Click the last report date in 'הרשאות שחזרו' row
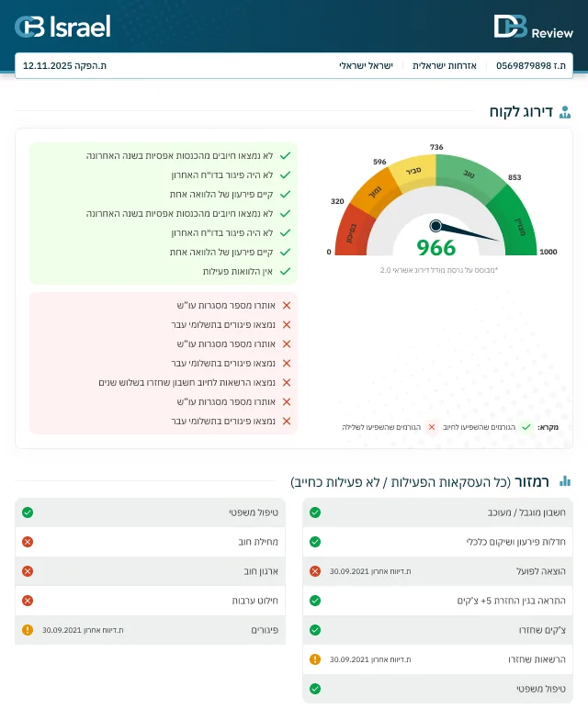 pos(370,659)
